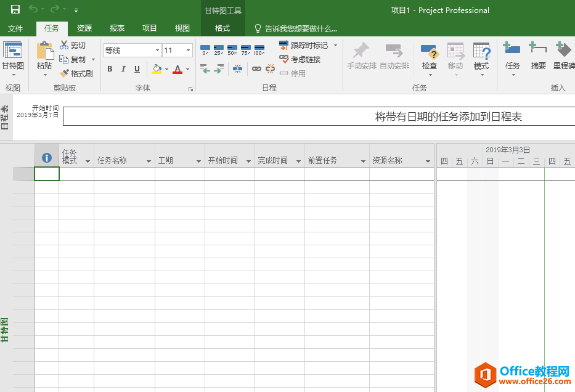Open the 文件 menu tab

tap(15, 28)
